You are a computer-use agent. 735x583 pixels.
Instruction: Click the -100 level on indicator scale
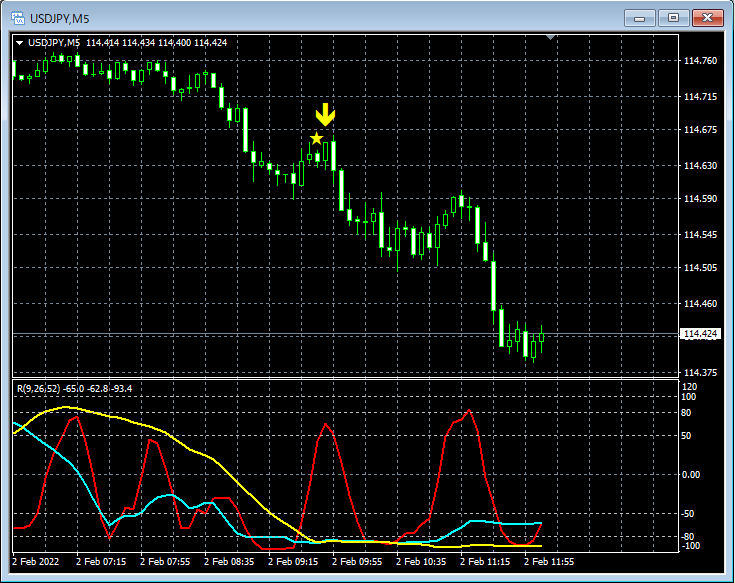[690, 546]
